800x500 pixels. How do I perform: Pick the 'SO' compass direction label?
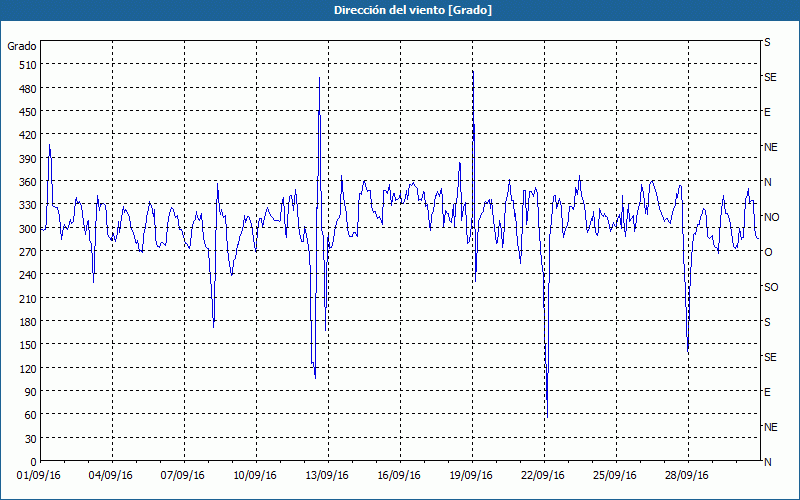[x=771, y=287]
